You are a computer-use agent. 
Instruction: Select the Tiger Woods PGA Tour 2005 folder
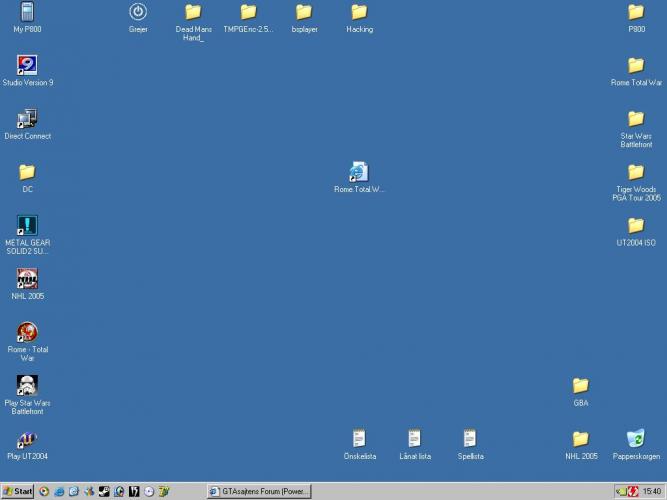pyautogui.click(x=635, y=173)
